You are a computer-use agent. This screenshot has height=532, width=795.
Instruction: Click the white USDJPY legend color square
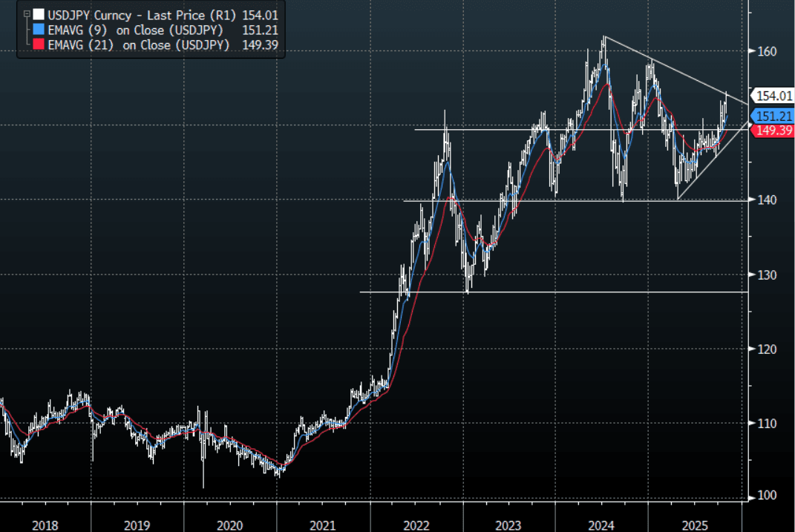click(x=39, y=14)
